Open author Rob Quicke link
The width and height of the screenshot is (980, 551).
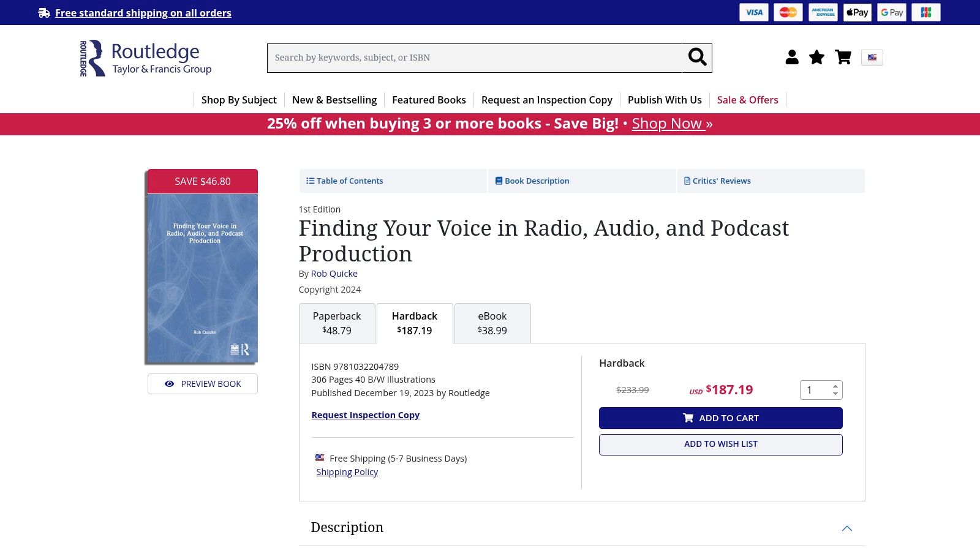(x=334, y=274)
